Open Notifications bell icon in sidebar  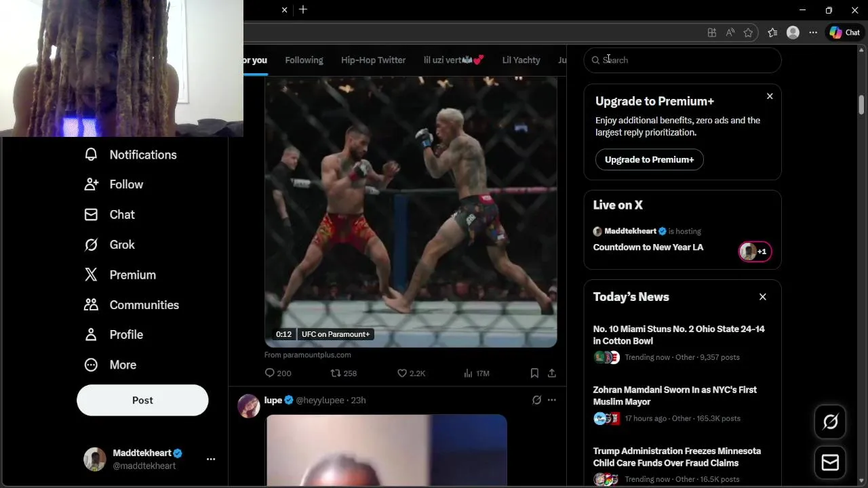(91, 155)
